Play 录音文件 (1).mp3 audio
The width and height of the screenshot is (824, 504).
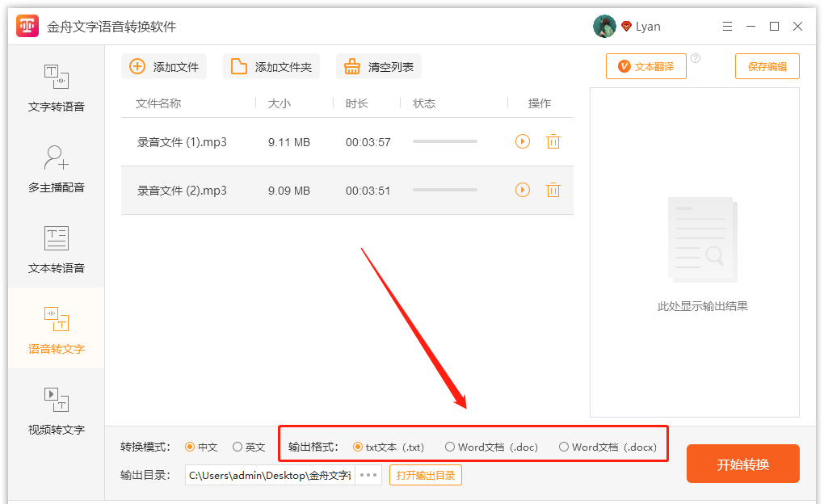coord(523,142)
